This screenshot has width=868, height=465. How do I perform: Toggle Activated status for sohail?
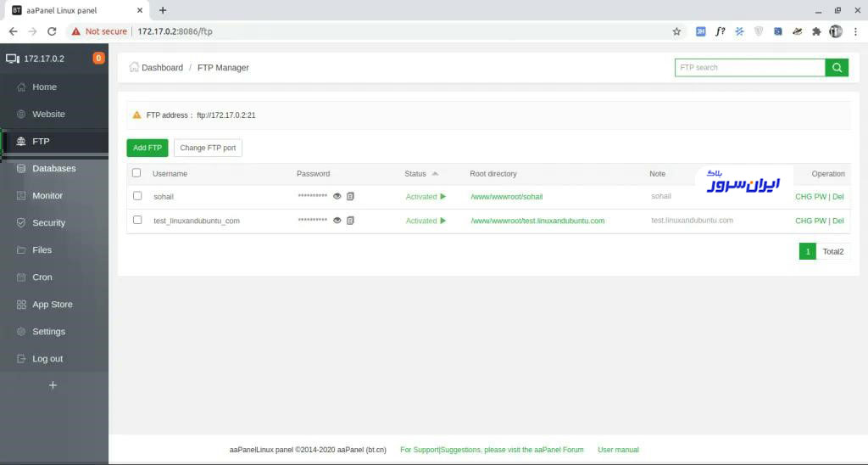(426, 197)
